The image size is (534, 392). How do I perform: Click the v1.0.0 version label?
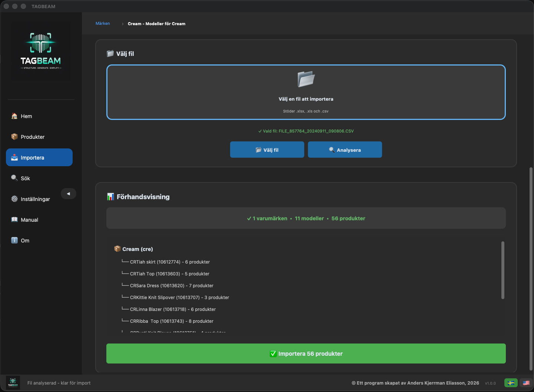coord(490,383)
